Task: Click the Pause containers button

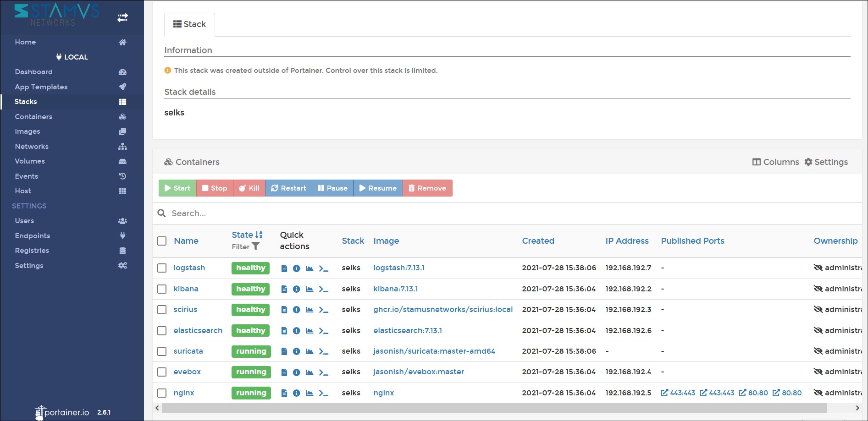Action: pyautogui.click(x=332, y=188)
